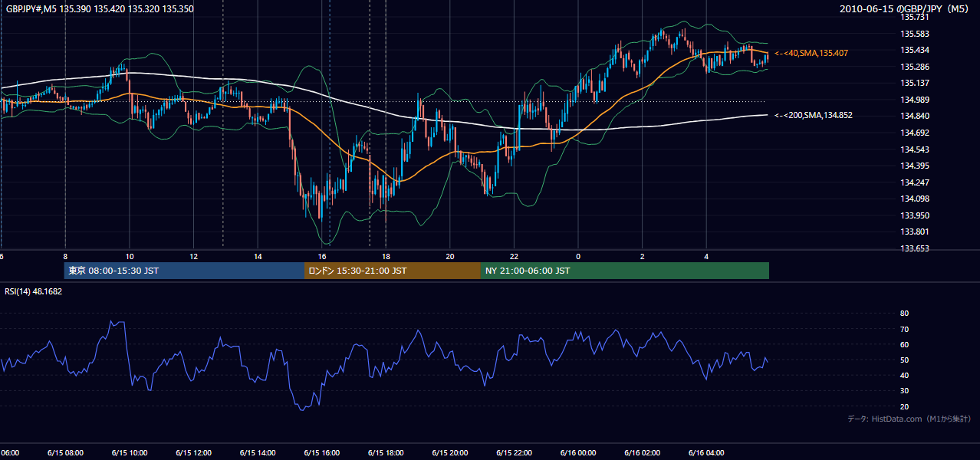Viewport: 980px width, 460px height.
Task: Click the 6/15 12:00 time label
Action: pos(193,453)
